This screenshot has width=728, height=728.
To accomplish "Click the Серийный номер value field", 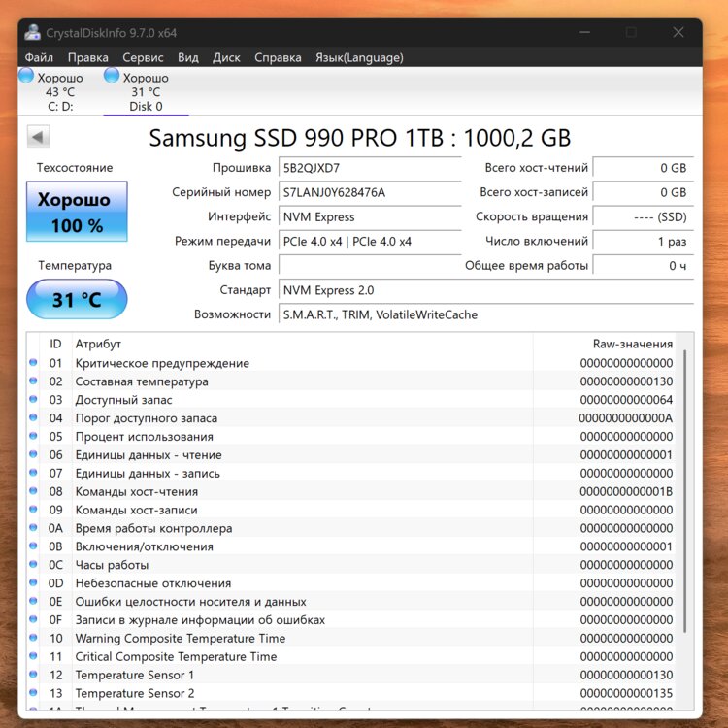I will coord(370,192).
